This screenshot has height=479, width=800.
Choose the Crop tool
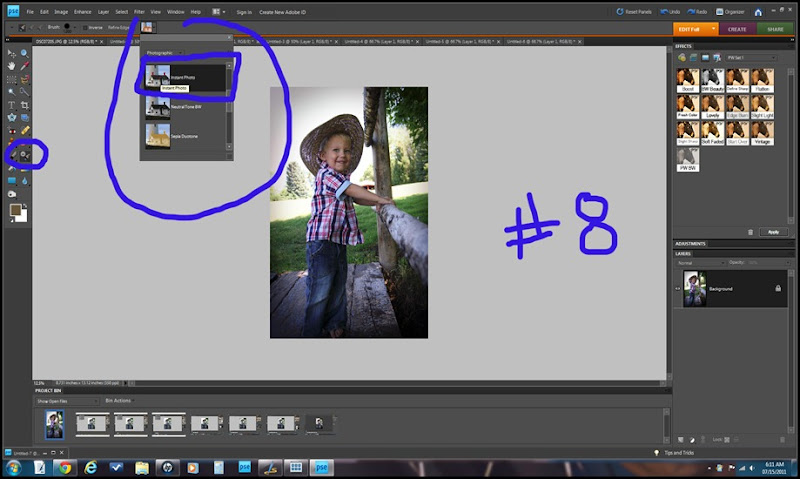(x=25, y=104)
